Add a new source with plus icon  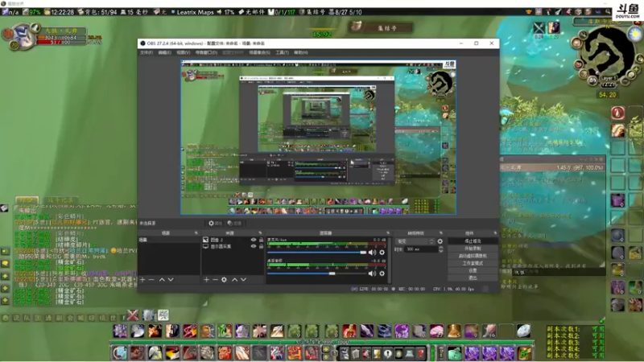[206, 279]
